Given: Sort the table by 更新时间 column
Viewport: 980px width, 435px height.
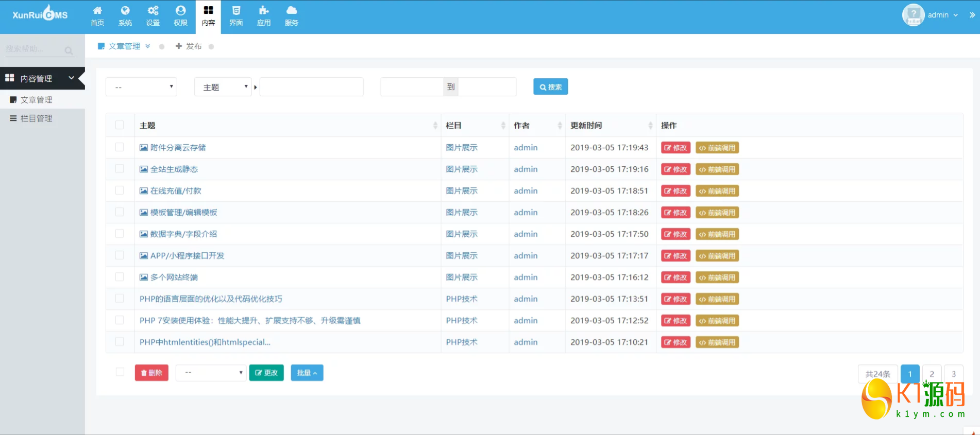Looking at the screenshot, I should [650, 126].
